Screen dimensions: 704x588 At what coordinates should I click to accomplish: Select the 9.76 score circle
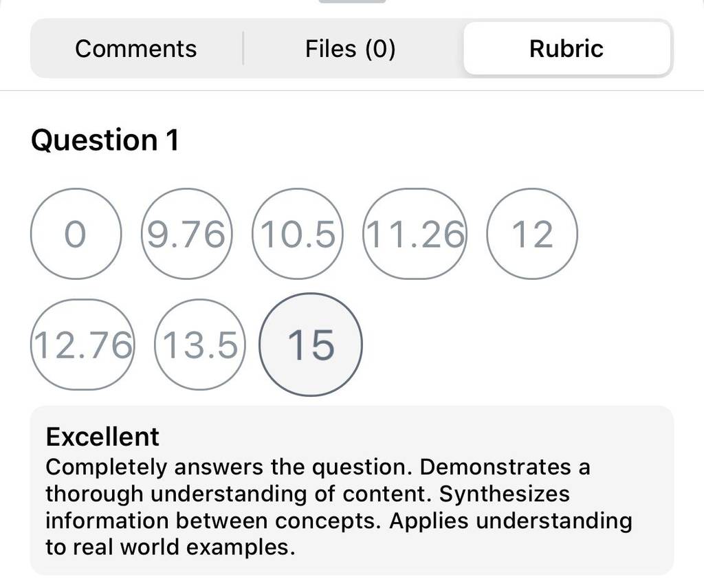[186, 234]
